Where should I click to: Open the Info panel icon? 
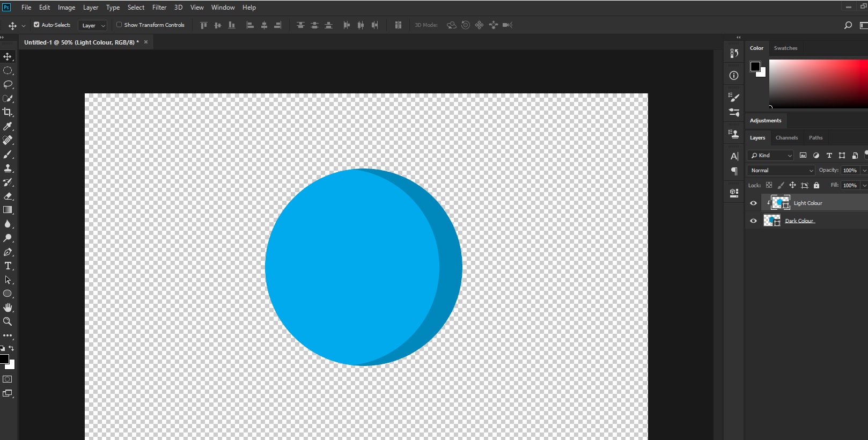click(734, 76)
